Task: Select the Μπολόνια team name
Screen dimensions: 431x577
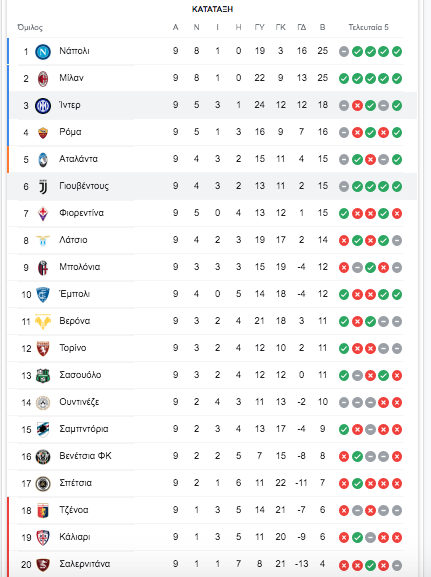Action: coord(80,267)
